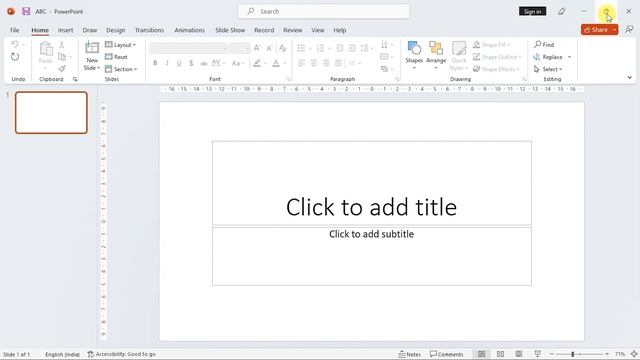Open the Shape Fill dropdown

(492, 44)
